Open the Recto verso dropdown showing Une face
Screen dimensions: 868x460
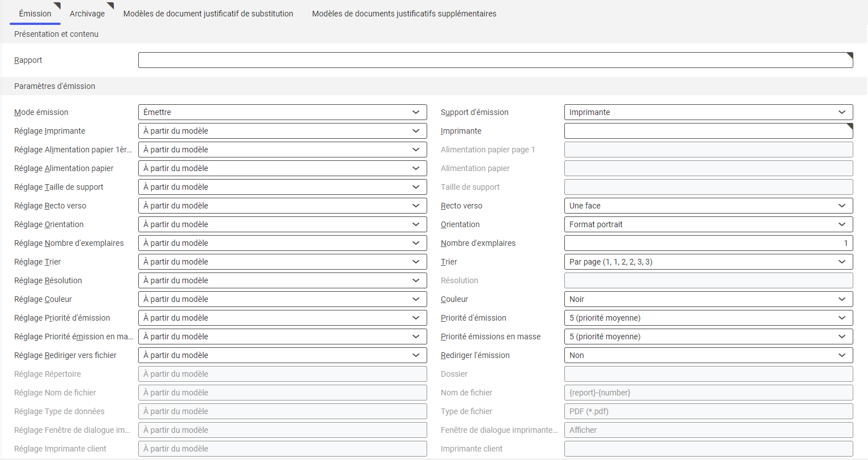pos(709,206)
